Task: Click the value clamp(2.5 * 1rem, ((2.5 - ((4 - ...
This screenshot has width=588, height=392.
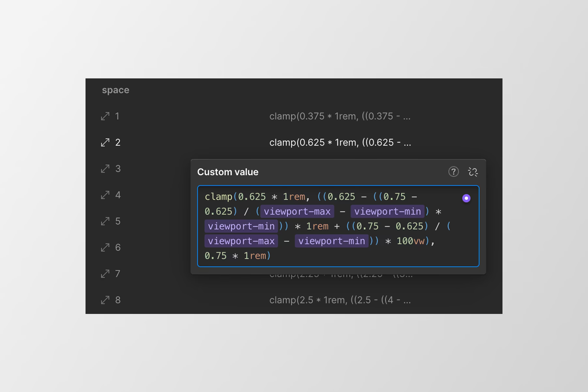Action: pos(340,300)
